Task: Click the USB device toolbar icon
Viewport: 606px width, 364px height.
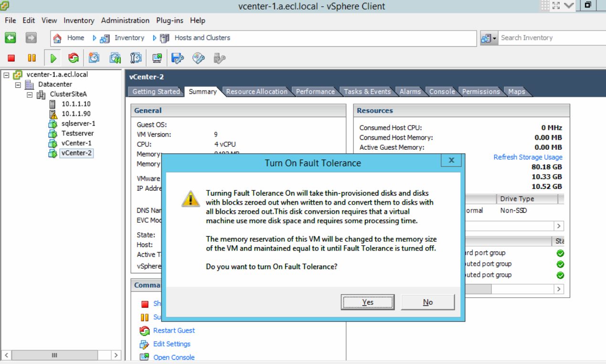Action: coord(219,58)
